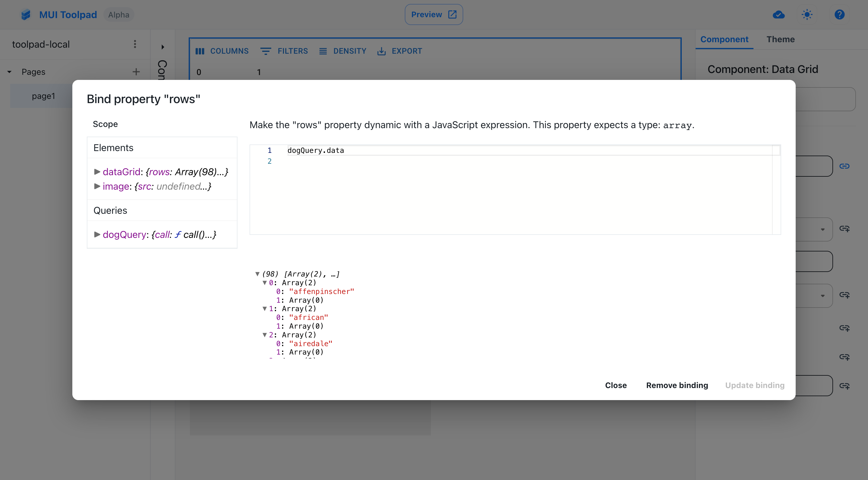The width and height of the screenshot is (868, 480).
Task: Expand the component catalog arrow
Action: tap(163, 47)
